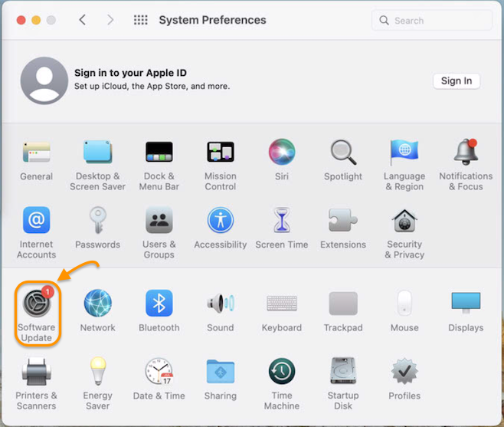Close the System Preferences window
The image size is (504, 427).
tap(21, 20)
